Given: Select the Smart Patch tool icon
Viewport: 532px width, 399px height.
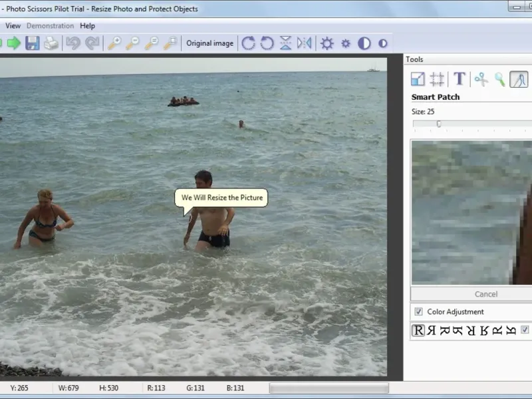Looking at the screenshot, I should click(x=519, y=79).
